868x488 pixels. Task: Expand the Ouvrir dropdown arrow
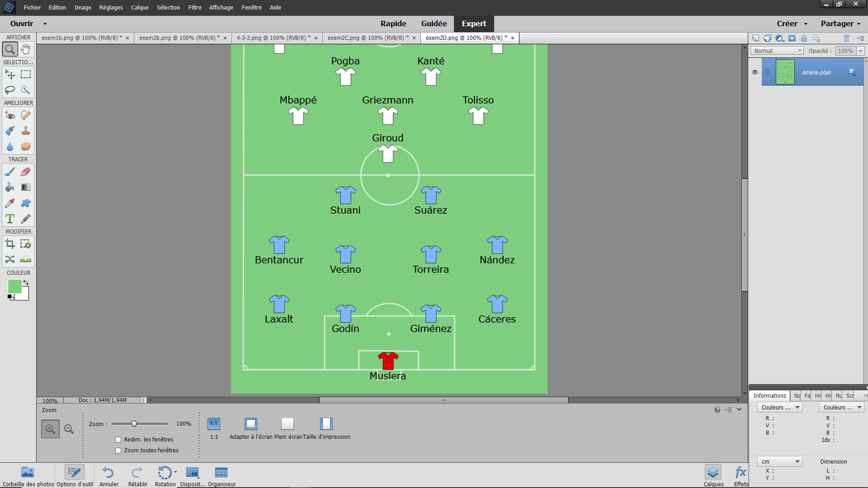point(45,23)
